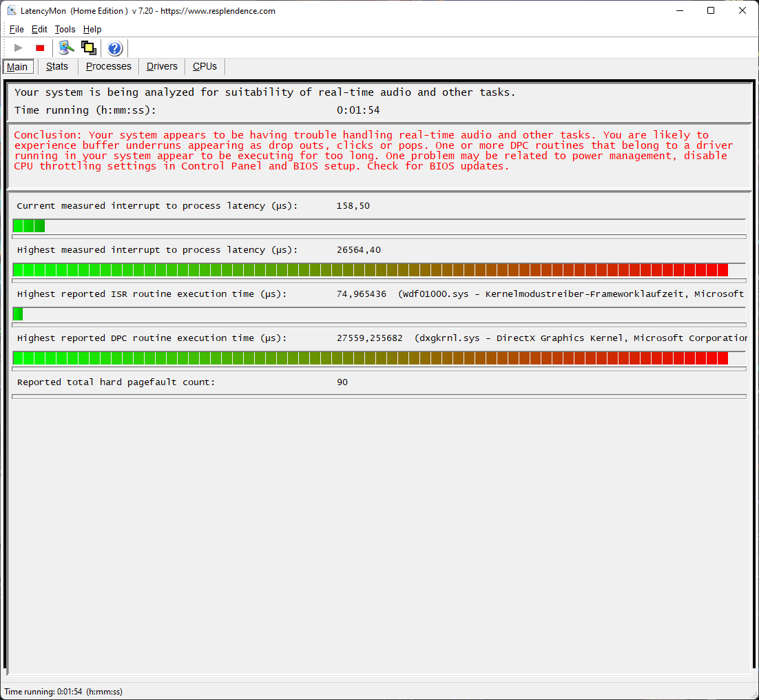Click the yellow overlapping windows toolbar icon
759x700 pixels.
(89, 48)
